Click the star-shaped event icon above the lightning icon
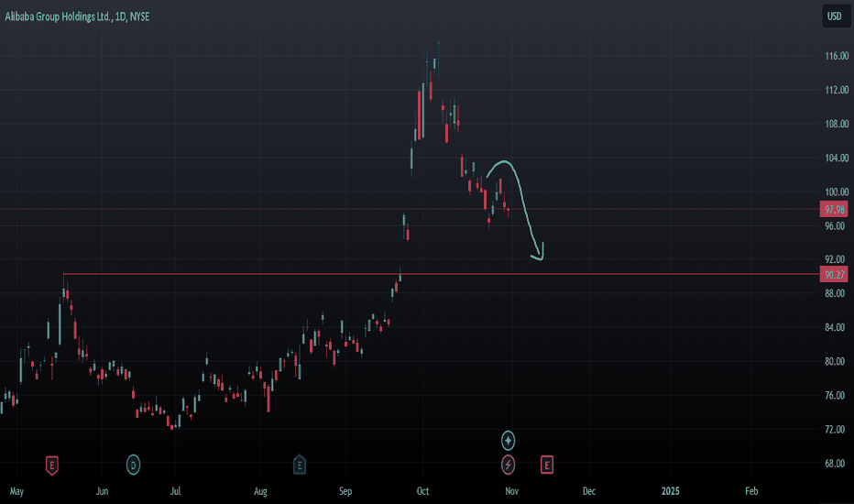This screenshot has height=504, width=854. (x=508, y=440)
